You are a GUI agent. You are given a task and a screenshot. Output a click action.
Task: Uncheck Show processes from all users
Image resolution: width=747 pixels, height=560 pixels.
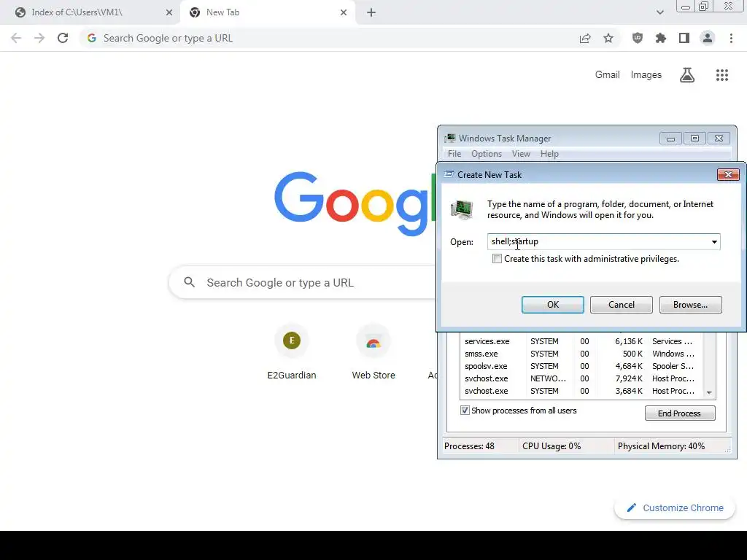tap(465, 411)
